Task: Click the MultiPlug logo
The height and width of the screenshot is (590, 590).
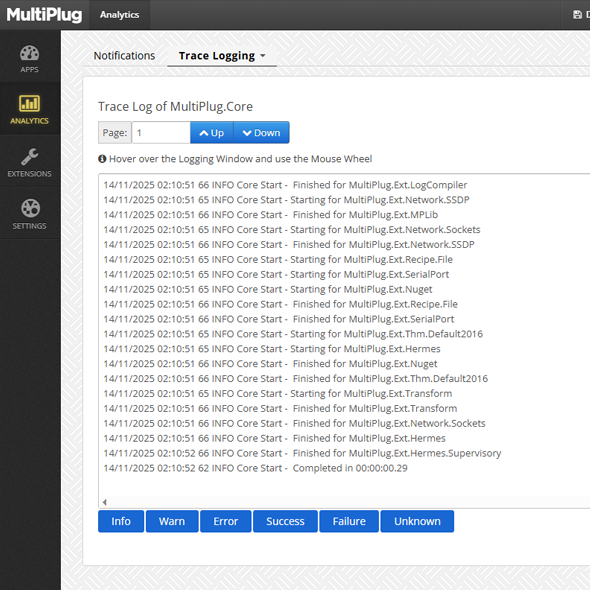Action: point(44,15)
